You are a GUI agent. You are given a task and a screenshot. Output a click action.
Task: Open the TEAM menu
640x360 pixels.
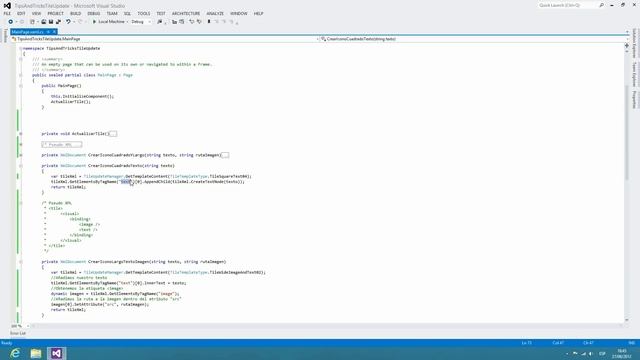112,13
